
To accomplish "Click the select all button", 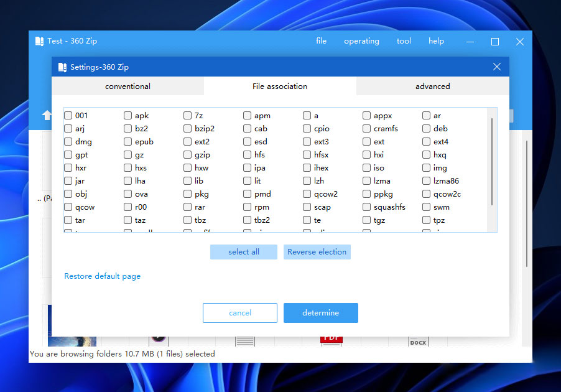I will 244,251.
